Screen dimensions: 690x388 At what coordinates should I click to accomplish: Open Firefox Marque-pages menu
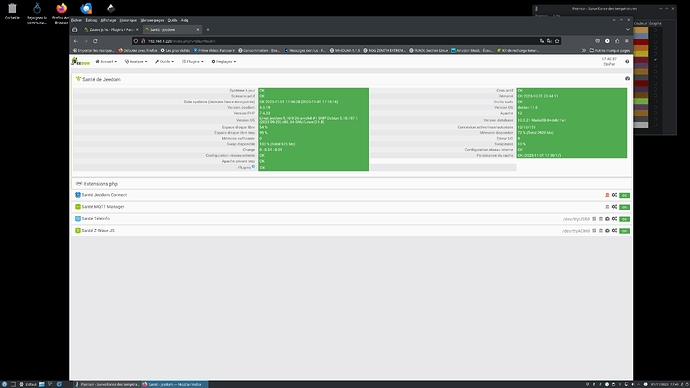point(152,20)
